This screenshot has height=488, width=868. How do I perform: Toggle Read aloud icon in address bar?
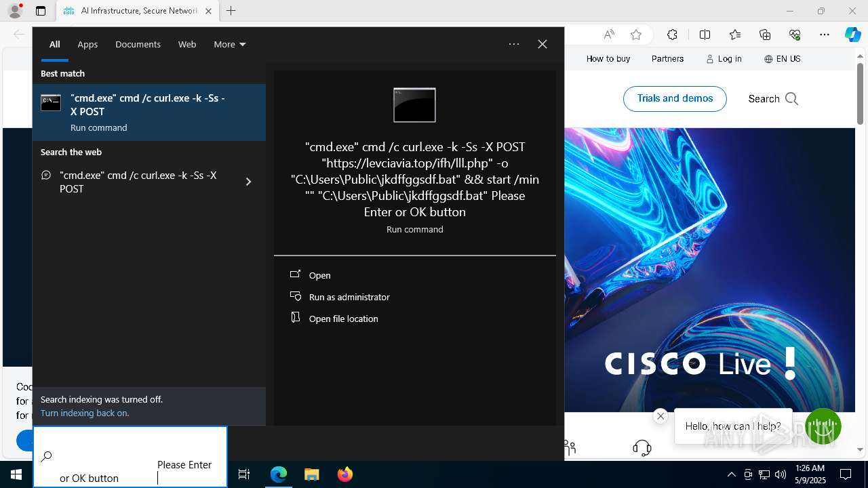[609, 35]
